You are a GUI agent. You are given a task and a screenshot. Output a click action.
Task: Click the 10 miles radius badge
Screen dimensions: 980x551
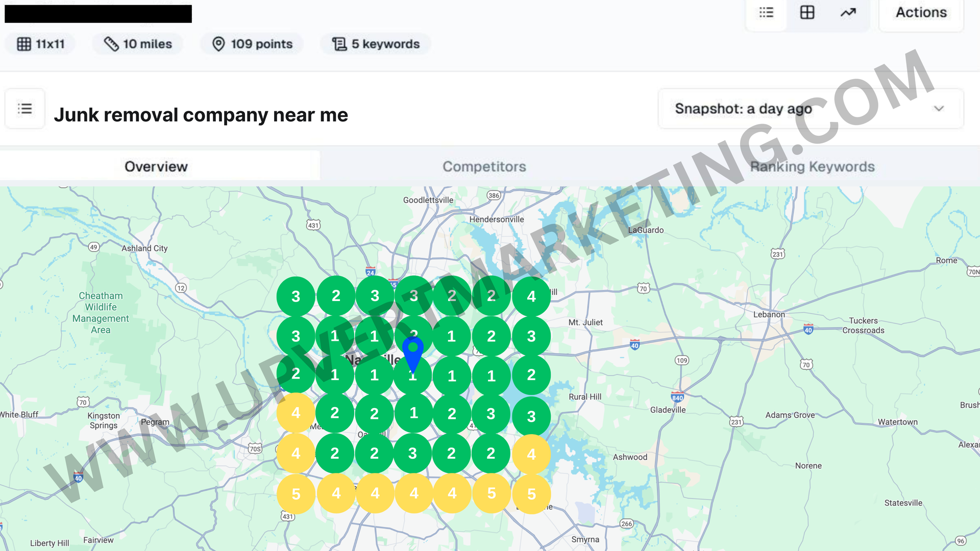pos(138,44)
